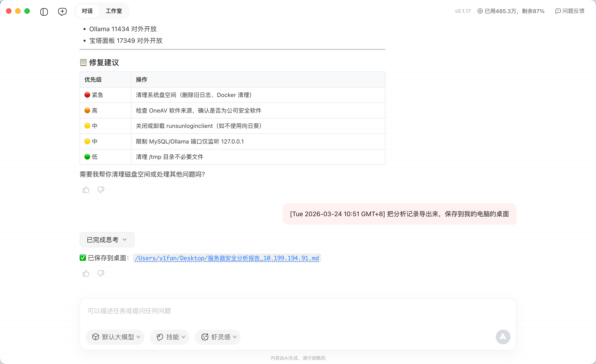Open the 虾灵感 inspiration dropdown
Viewport: 596px width, 364px height.
pyautogui.click(x=218, y=337)
